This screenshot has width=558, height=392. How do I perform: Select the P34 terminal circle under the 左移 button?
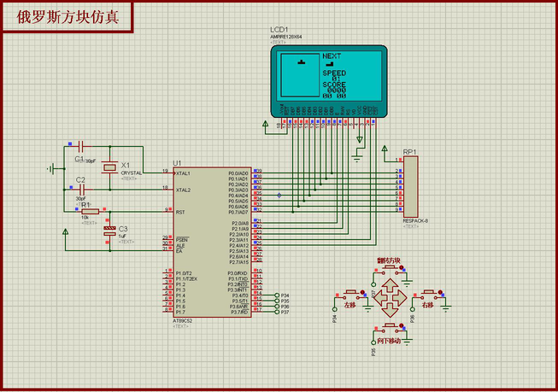coord(334,309)
